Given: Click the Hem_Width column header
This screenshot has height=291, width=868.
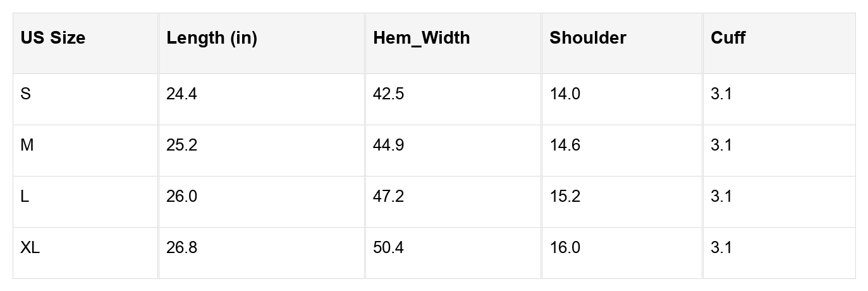Looking at the screenshot, I should (x=422, y=38).
